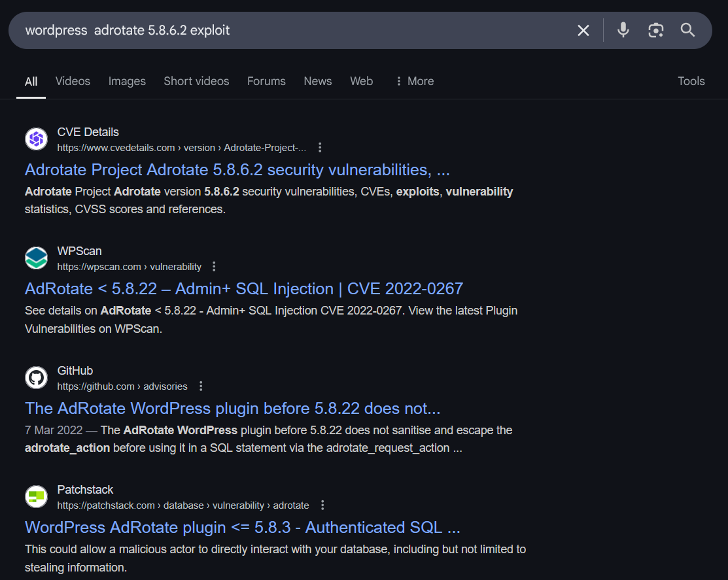Open search by image camera icon
The image size is (728, 580).
(655, 31)
